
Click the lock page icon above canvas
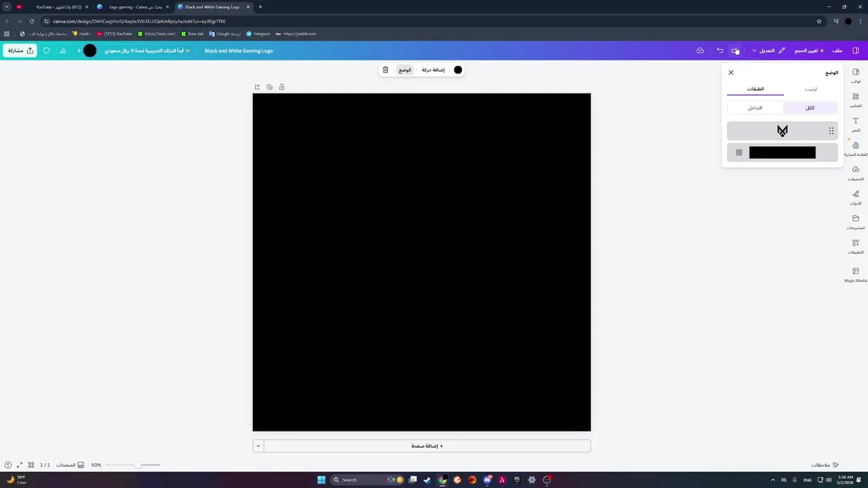click(281, 87)
